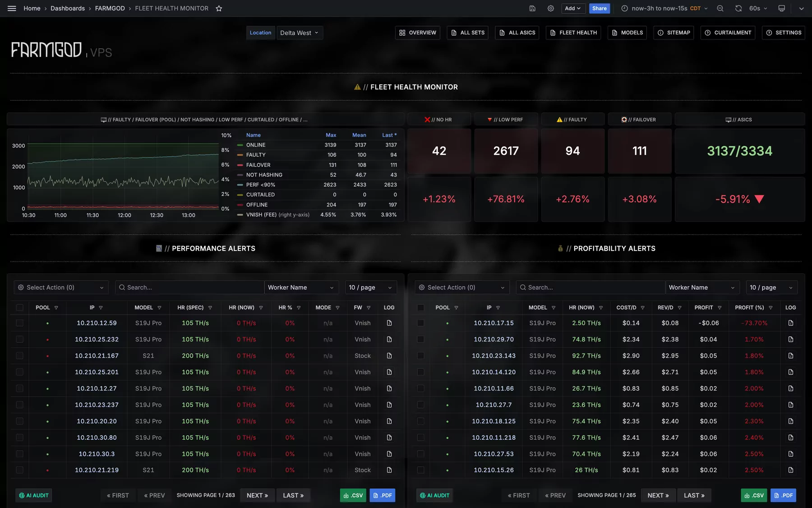
Task: Check the row for 10.210.29.70
Action: (420, 339)
